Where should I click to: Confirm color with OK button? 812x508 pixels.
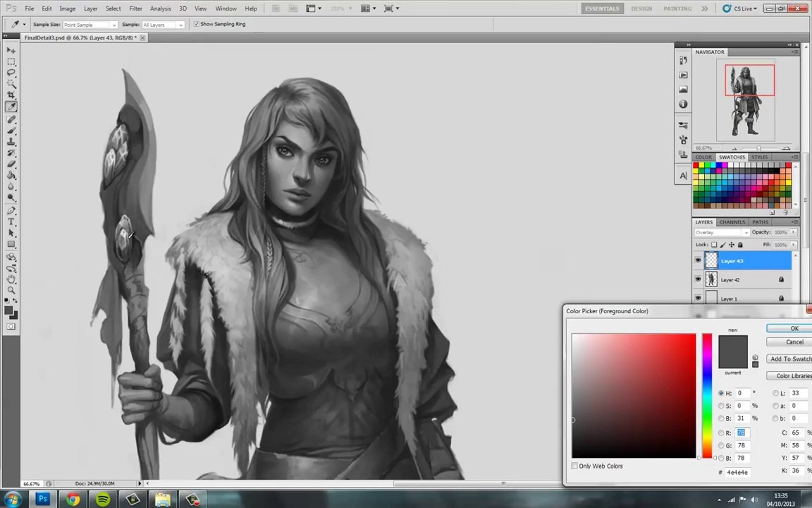point(789,328)
